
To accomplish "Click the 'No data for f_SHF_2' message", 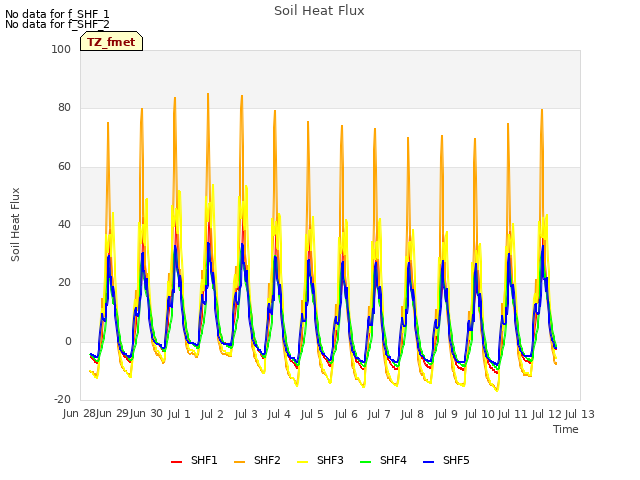I will coord(57,24).
